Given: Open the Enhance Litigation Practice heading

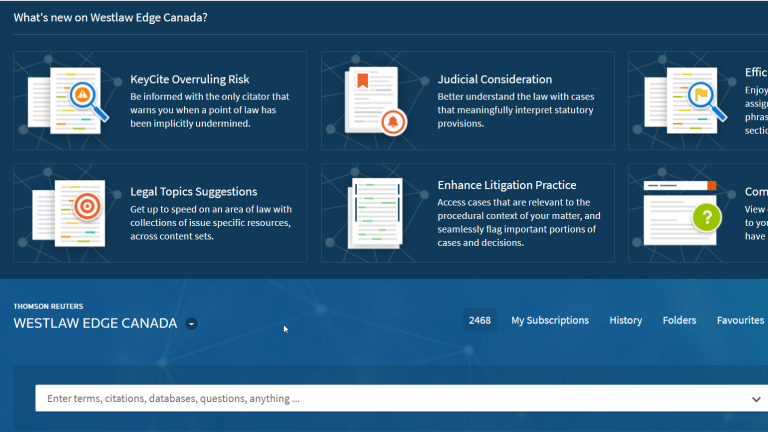Looking at the screenshot, I should [x=507, y=185].
